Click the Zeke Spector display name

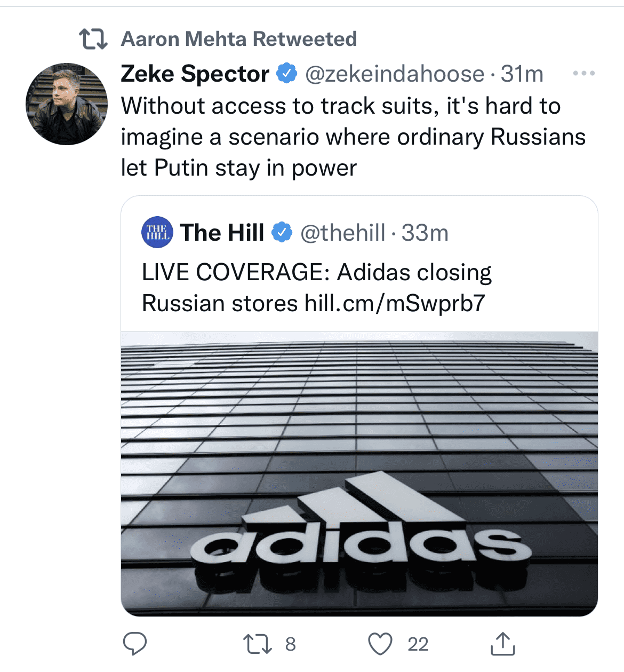point(195,74)
